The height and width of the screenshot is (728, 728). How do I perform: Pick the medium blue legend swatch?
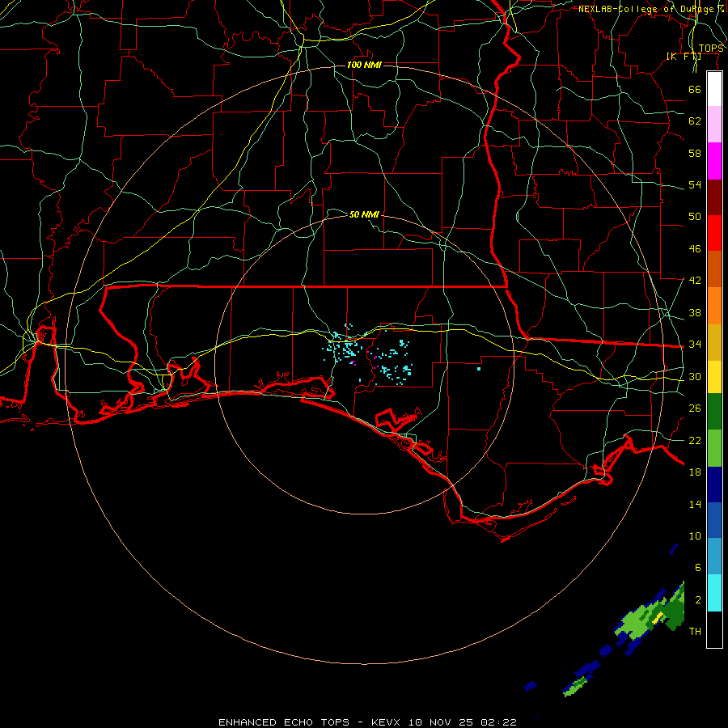point(714,520)
